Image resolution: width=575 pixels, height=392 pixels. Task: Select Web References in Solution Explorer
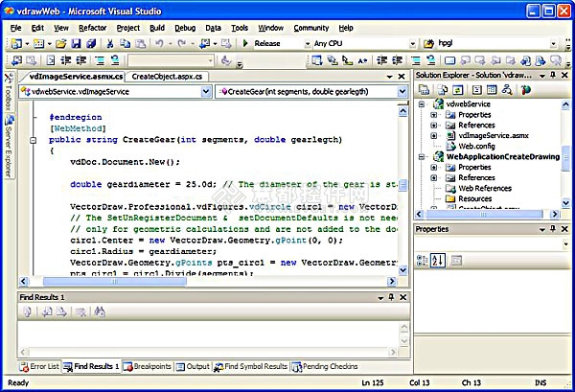pos(485,189)
